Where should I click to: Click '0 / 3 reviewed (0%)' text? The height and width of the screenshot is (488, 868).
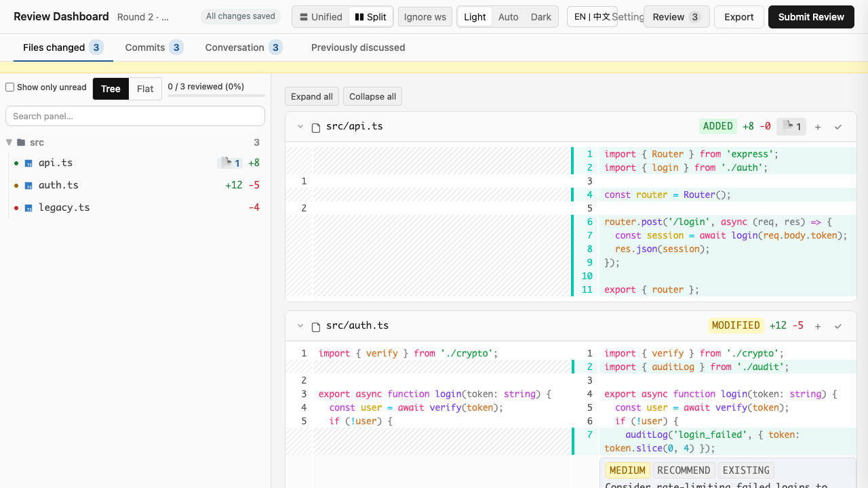(x=206, y=86)
